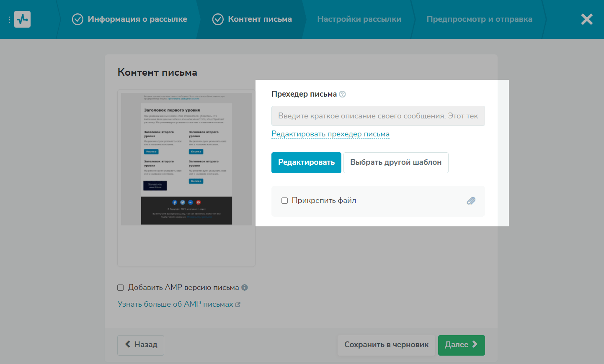604x364 pixels.
Task: Tick the Добавить AMP версию письма checkbox
Action: point(121,287)
